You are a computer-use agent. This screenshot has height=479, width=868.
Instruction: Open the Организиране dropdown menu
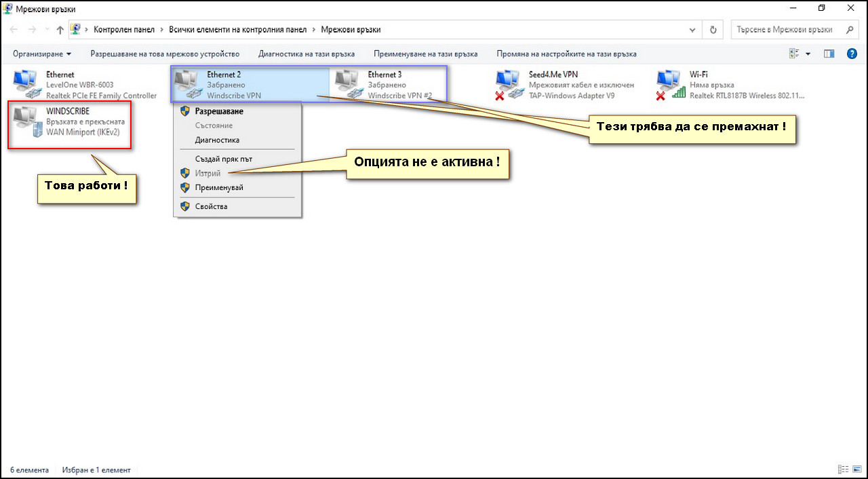42,54
